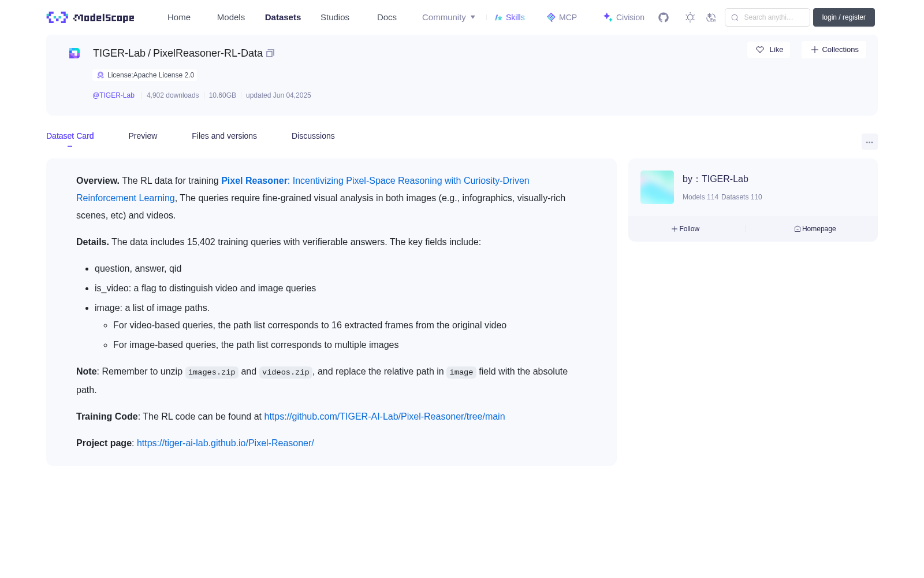Screen dimensions: 924x578
Task: Click the 'License:Apache License 2.0' badge text
Action: tap(151, 75)
